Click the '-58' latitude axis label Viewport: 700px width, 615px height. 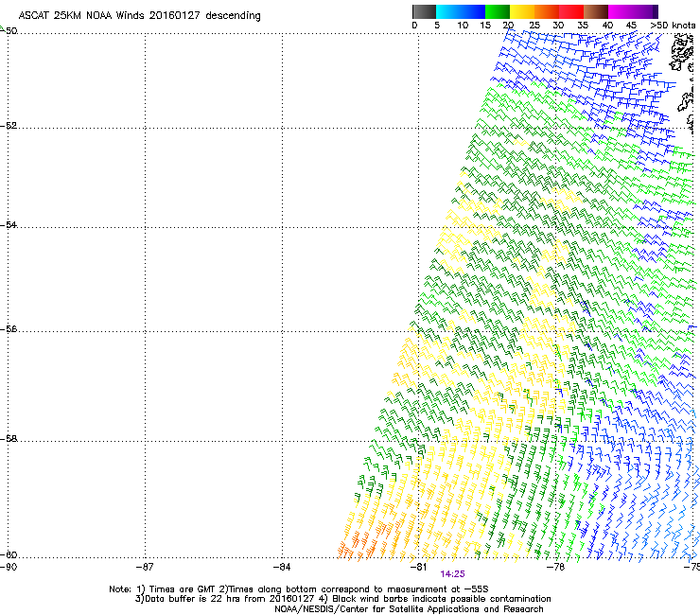(x=9, y=439)
